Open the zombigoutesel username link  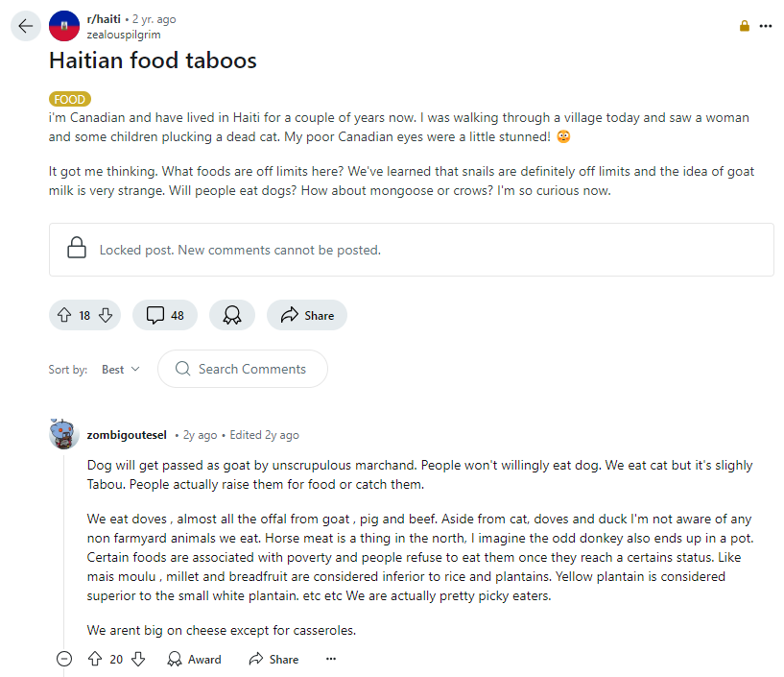pyautogui.click(x=127, y=435)
